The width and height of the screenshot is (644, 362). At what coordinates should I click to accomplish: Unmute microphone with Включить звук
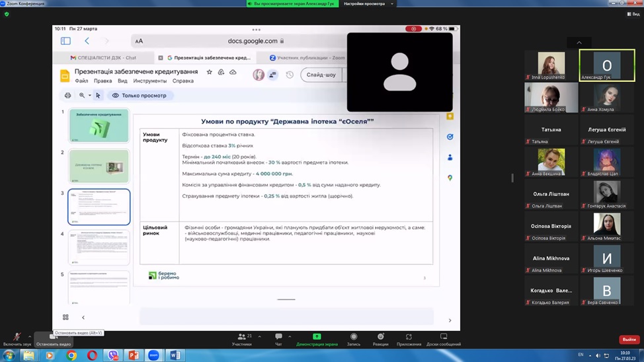(x=17, y=339)
